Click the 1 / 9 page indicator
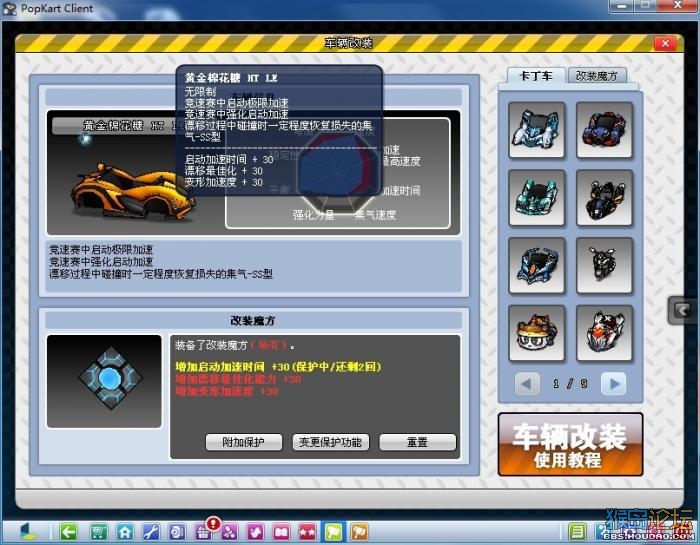700x545 pixels. (x=570, y=383)
